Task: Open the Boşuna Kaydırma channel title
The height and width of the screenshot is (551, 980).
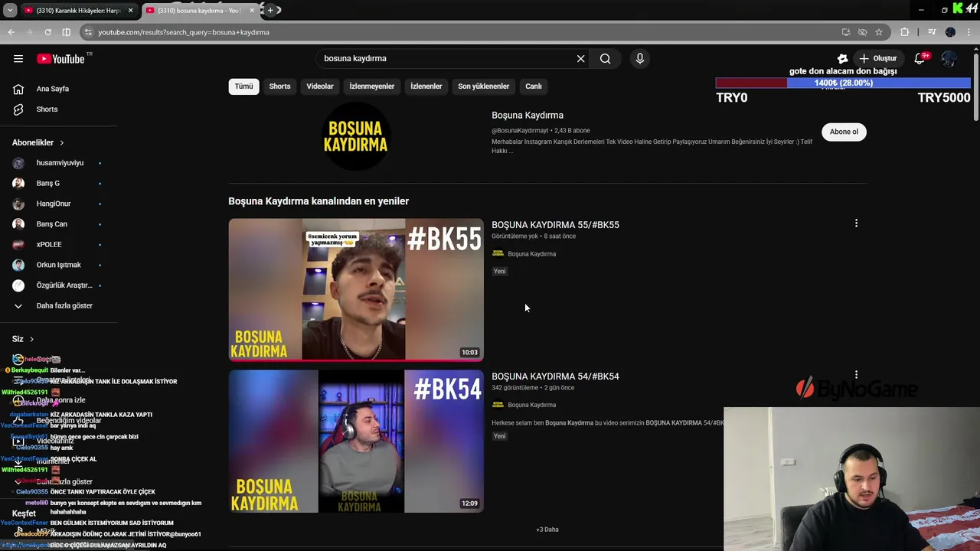Action: tap(528, 115)
